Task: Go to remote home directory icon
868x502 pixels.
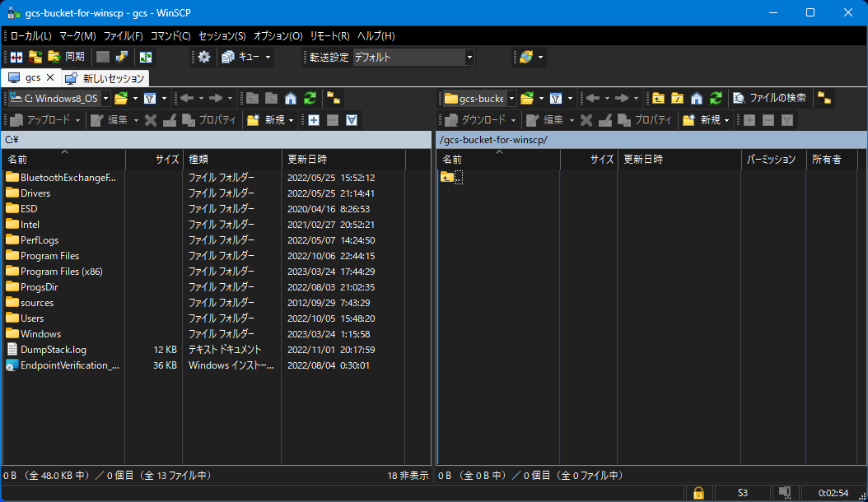Action: point(697,99)
